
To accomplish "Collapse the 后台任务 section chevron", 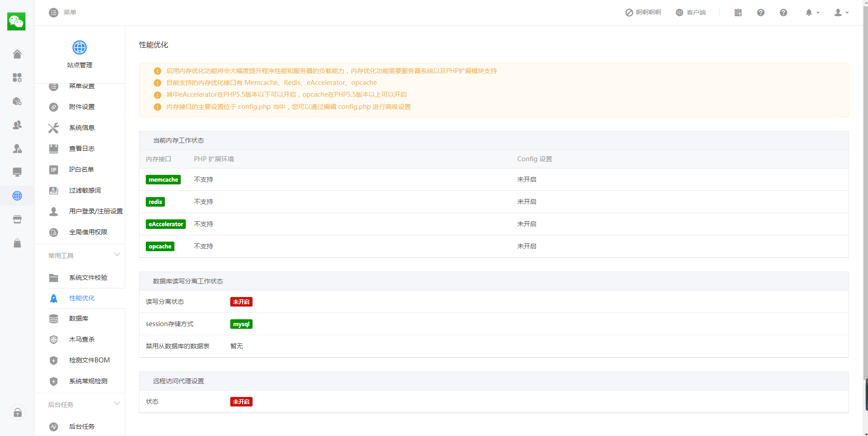I will coord(117,404).
